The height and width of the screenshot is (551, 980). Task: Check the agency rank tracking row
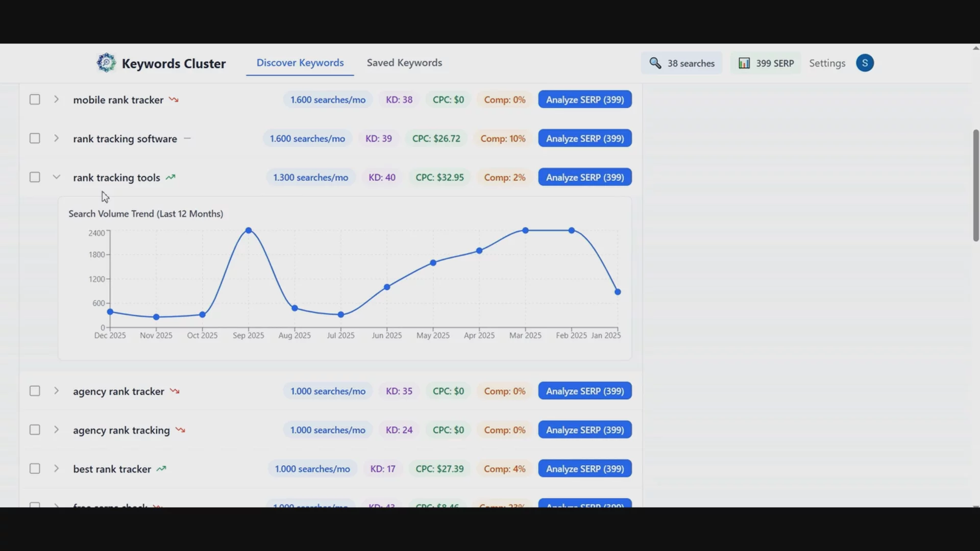tap(35, 430)
